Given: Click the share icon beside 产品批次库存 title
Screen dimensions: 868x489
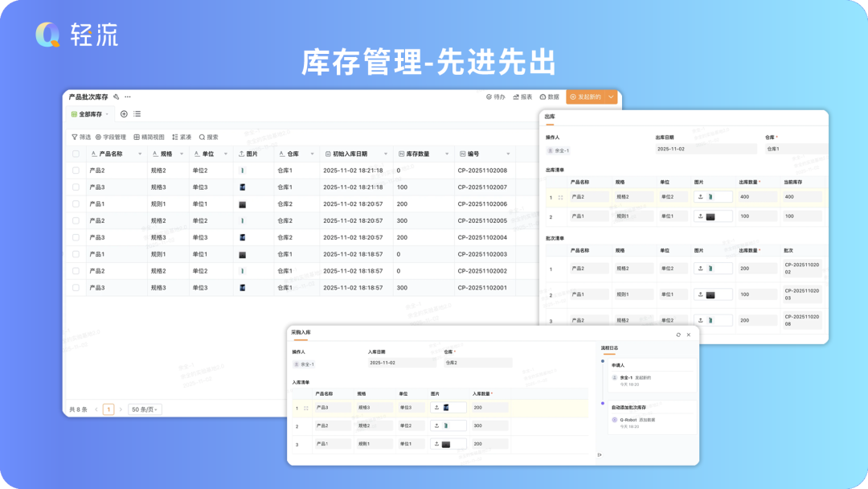Looking at the screenshot, I should (x=117, y=97).
